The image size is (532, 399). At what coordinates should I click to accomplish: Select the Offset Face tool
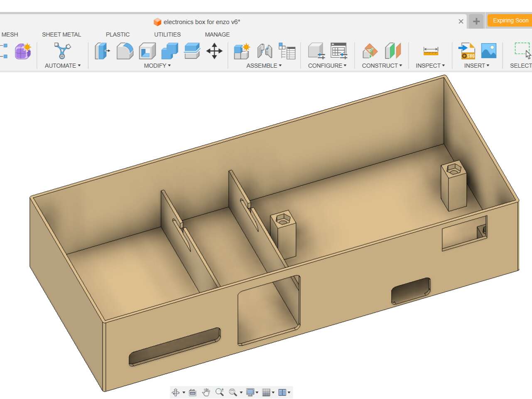tap(192, 51)
